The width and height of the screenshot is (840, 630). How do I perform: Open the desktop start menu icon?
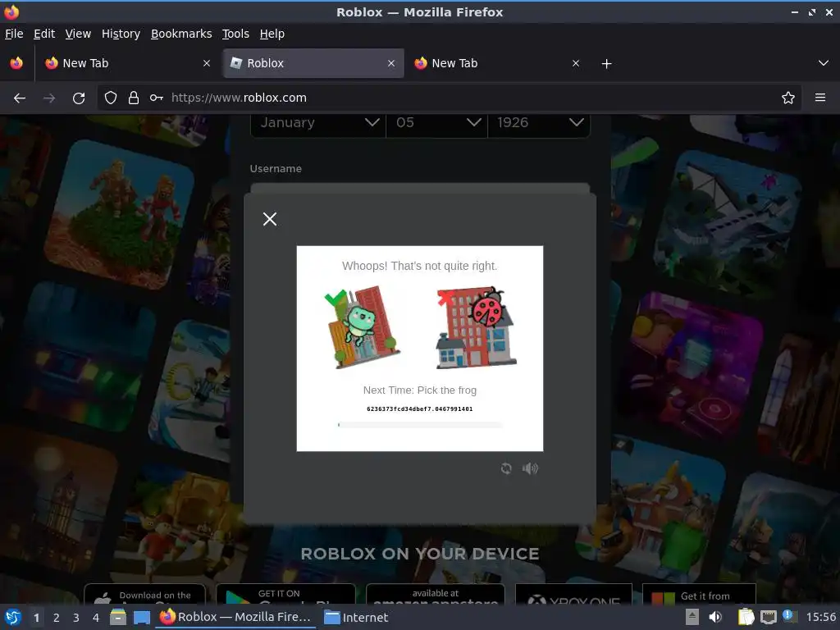(x=13, y=618)
